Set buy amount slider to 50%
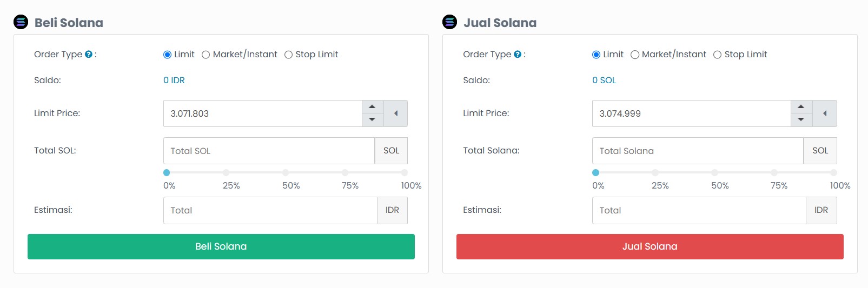Image resolution: width=868 pixels, height=288 pixels. (286, 172)
